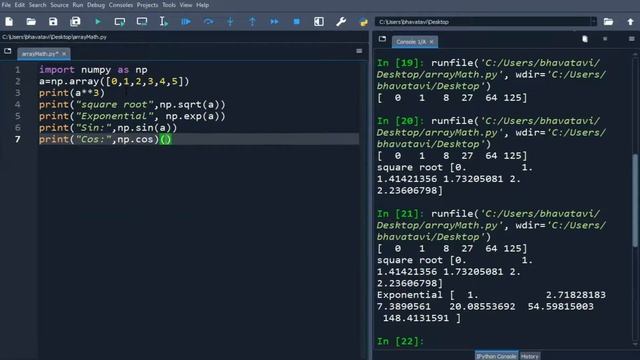Run current cell toolbar icon

120,22
